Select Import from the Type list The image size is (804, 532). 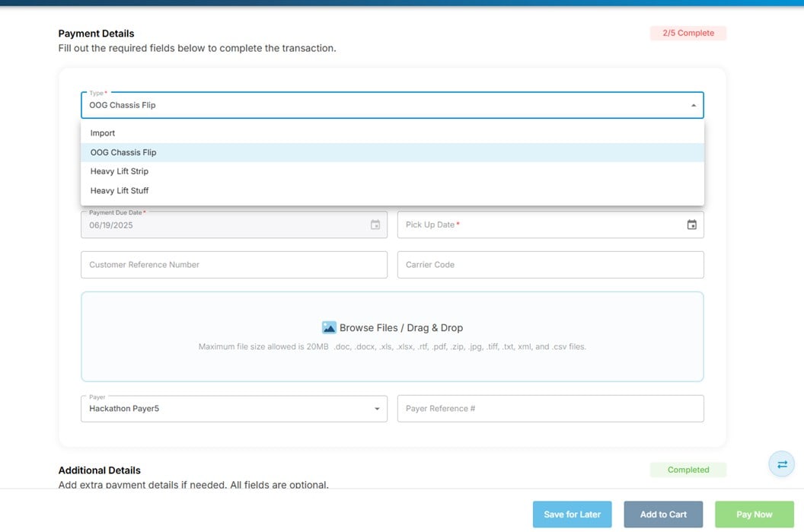103,133
